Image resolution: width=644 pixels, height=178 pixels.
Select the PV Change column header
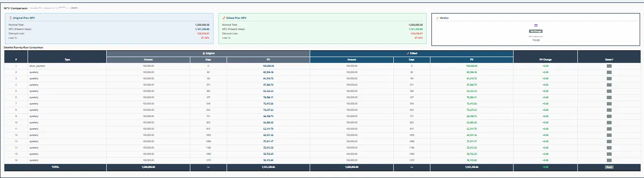[x=545, y=59]
